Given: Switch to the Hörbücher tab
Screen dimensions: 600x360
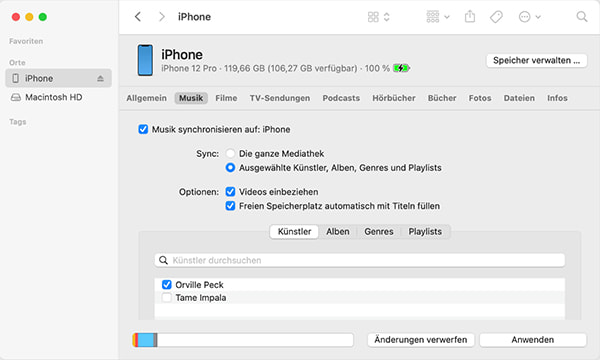Looking at the screenshot, I should point(394,98).
